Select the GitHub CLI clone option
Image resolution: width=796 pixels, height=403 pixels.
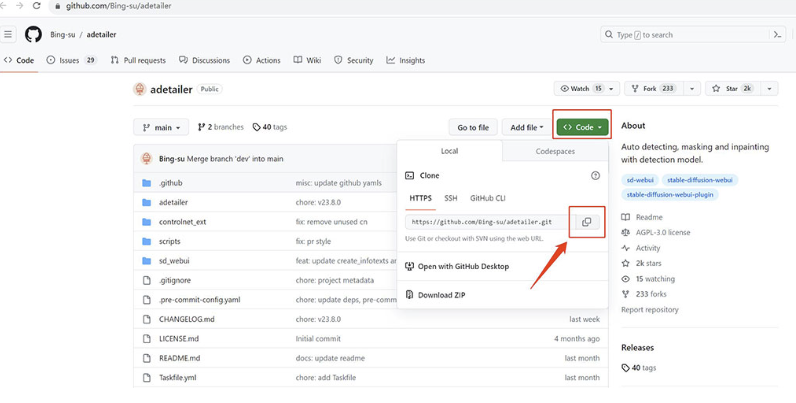pos(487,198)
